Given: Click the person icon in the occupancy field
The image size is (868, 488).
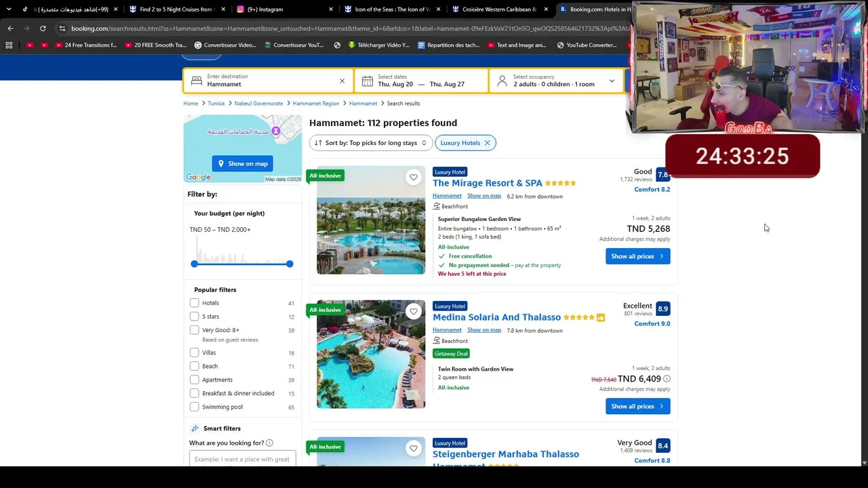Looking at the screenshot, I should click(502, 81).
